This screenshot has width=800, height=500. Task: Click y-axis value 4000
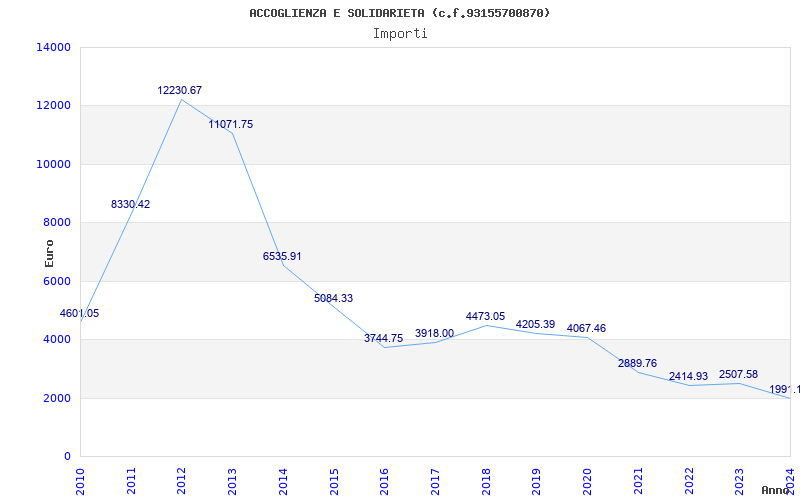pos(57,339)
